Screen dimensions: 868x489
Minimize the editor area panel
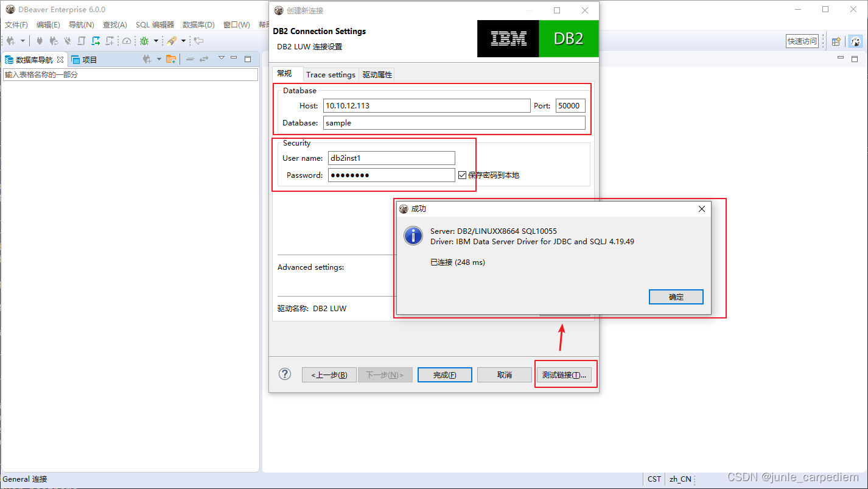click(841, 58)
